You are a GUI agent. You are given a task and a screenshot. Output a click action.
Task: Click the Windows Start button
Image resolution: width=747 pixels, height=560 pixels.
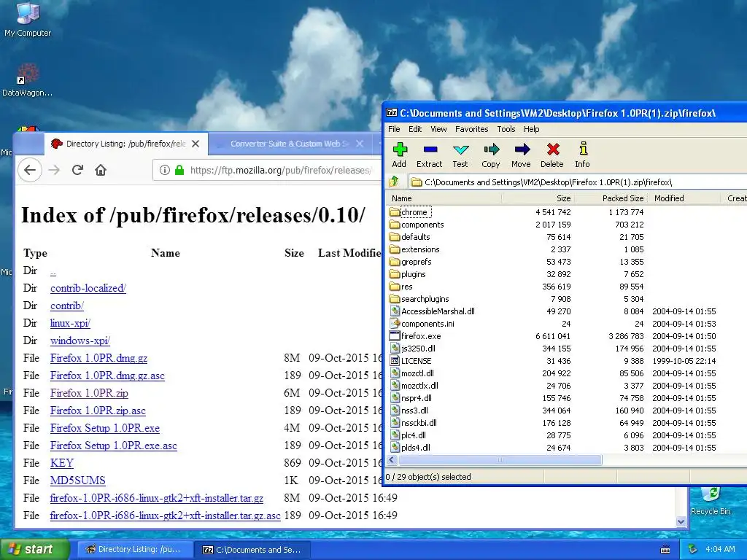pyautogui.click(x=35, y=549)
